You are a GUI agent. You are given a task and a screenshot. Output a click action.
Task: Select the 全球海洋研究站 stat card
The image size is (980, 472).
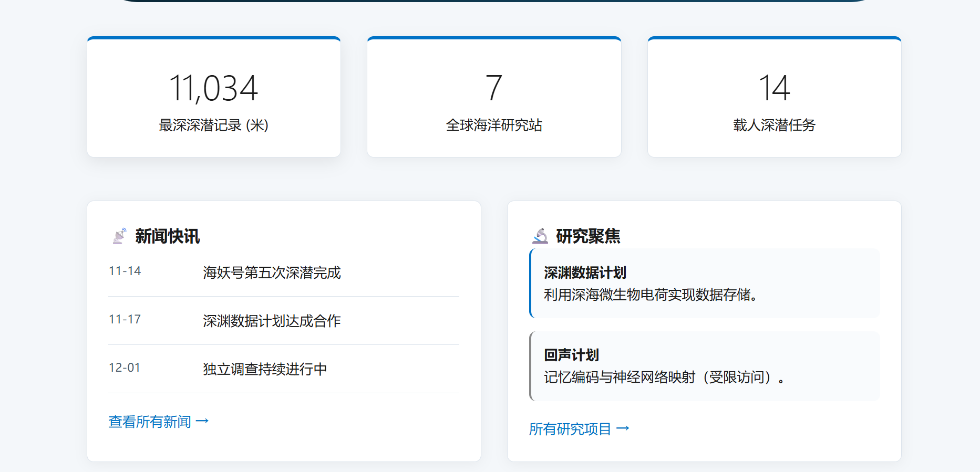494,97
